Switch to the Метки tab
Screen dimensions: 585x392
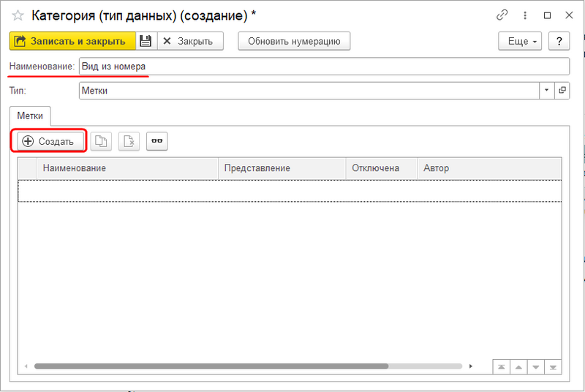[30, 116]
